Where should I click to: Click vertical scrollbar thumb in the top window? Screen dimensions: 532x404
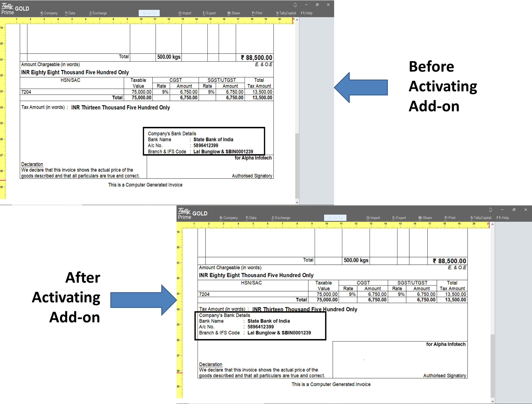[x=297, y=165]
